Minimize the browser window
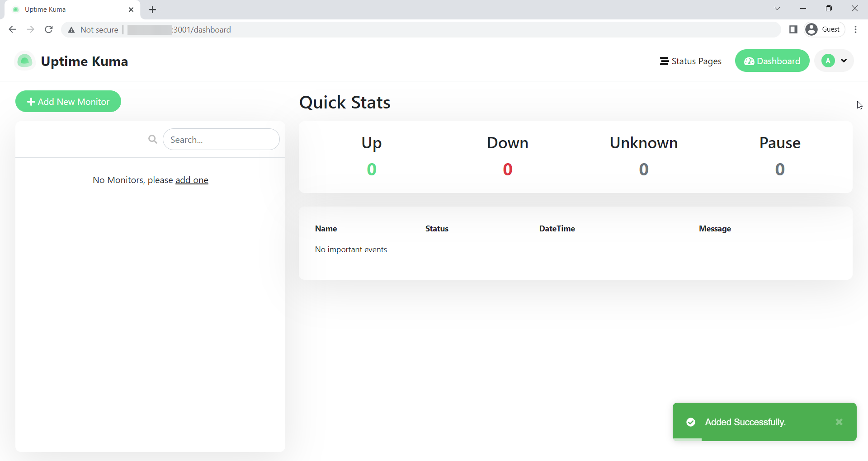Screen dimensions: 868x461 click(803, 9)
